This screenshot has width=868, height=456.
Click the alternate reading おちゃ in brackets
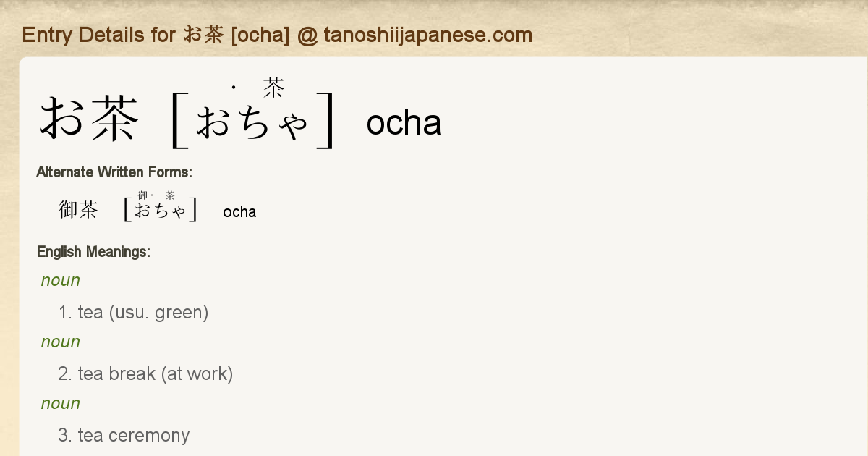[161, 211]
